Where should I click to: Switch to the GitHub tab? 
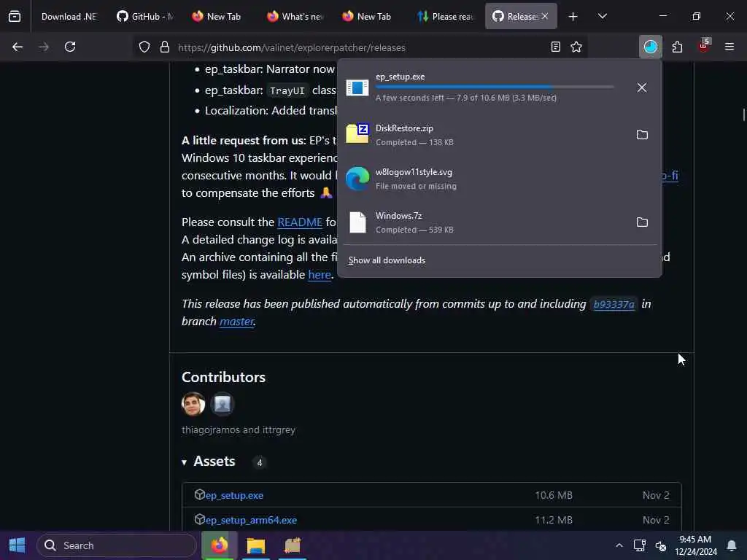[x=145, y=17]
